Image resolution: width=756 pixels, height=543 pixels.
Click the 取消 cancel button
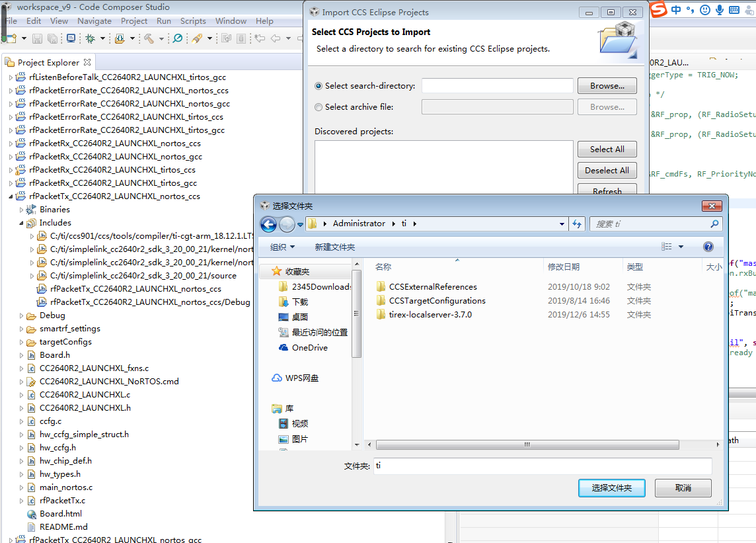683,488
